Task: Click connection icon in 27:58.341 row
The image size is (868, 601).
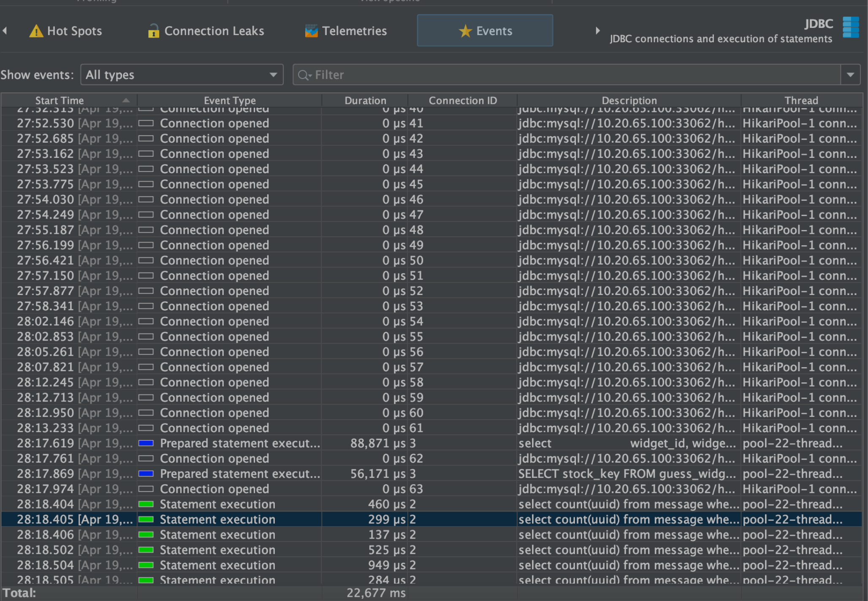Action: point(146,306)
